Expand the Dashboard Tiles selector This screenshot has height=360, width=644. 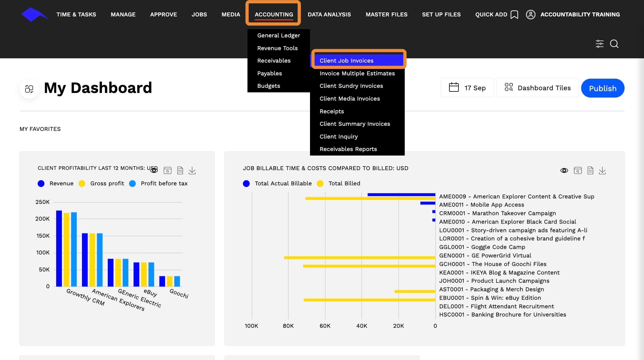point(537,88)
